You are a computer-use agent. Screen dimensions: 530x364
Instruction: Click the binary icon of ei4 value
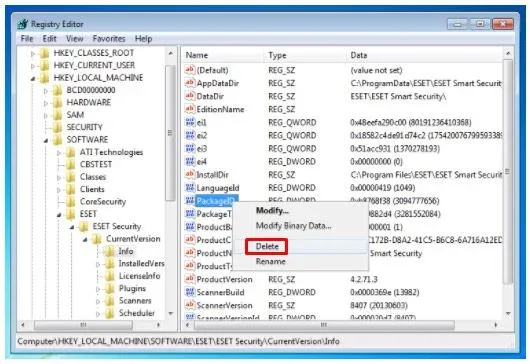pos(190,161)
